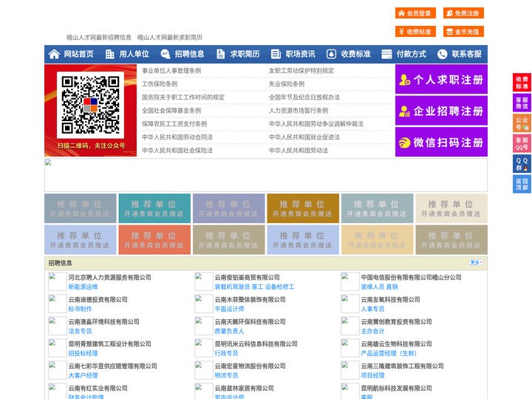532x399 pixels.
Task: Open the 装载机驾驶员 普工 设备检修工 job link
Action: pyautogui.click(x=254, y=287)
